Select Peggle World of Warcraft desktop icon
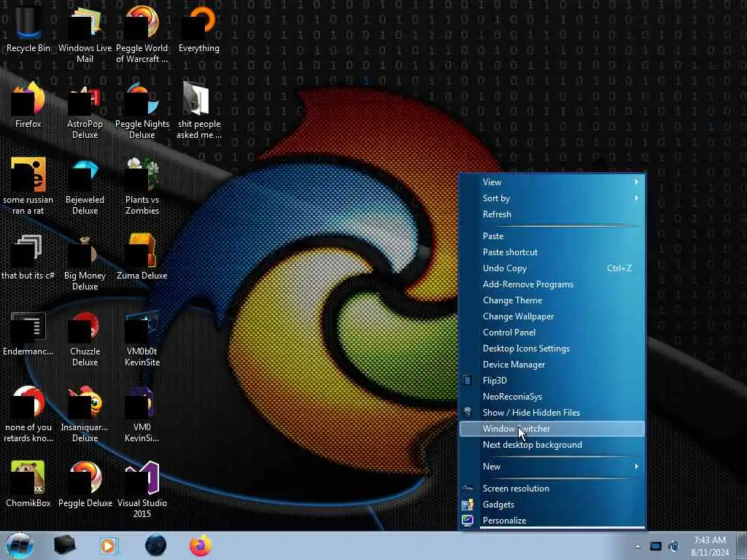Image resolution: width=747 pixels, height=560 pixels. [x=142, y=34]
